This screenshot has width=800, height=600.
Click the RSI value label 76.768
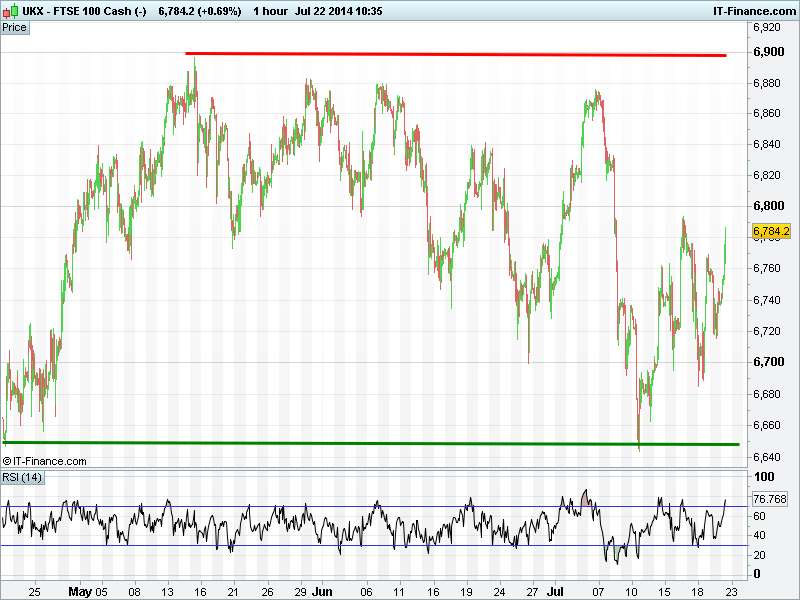[770, 498]
